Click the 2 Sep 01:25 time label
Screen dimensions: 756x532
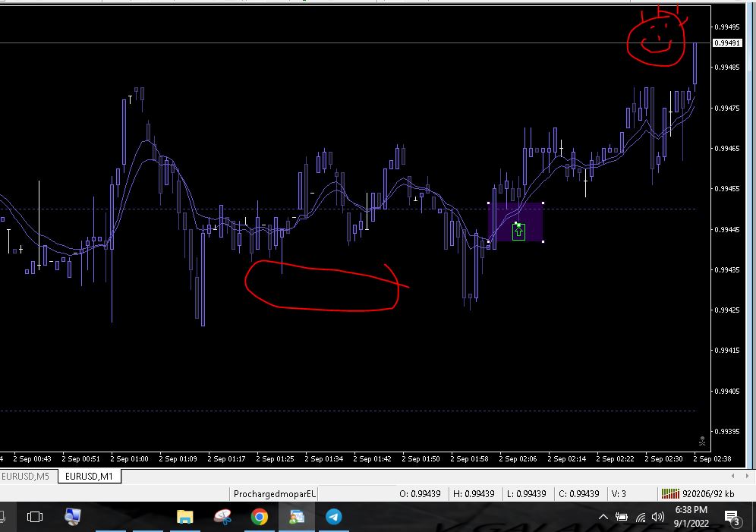pos(276,458)
